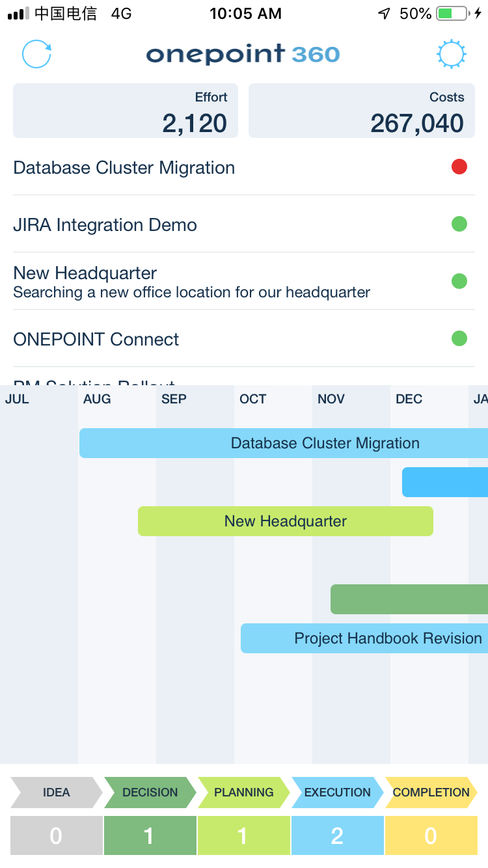Tap the OCT month header
Image resolution: width=488 pixels, height=868 pixels.
pyautogui.click(x=253, y=400)
